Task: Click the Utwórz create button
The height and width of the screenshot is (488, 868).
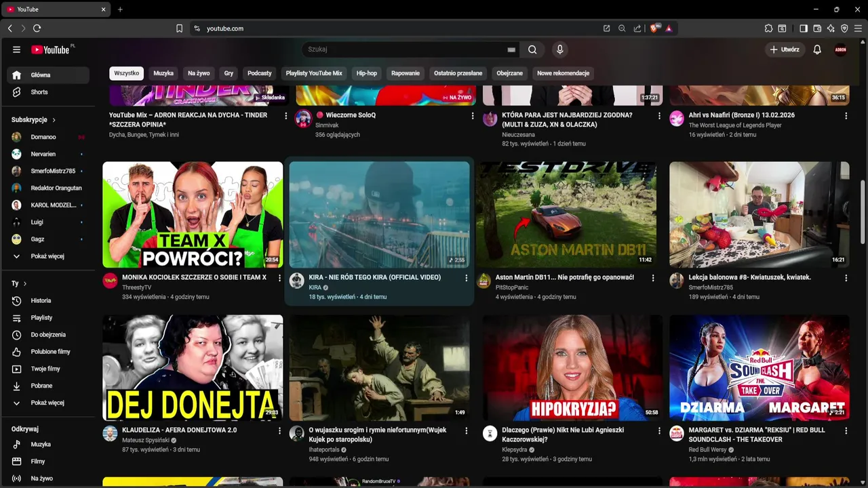Action: tap(784, 49)
